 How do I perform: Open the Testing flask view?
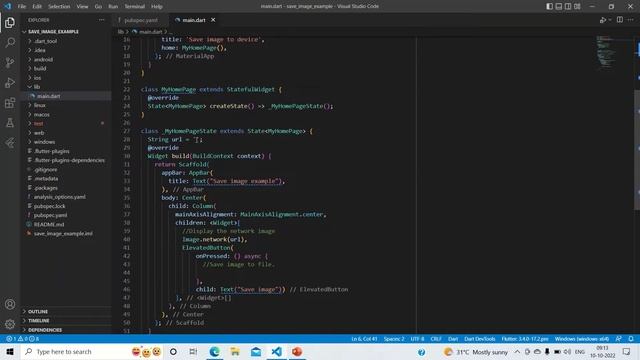tap(10, 122)
